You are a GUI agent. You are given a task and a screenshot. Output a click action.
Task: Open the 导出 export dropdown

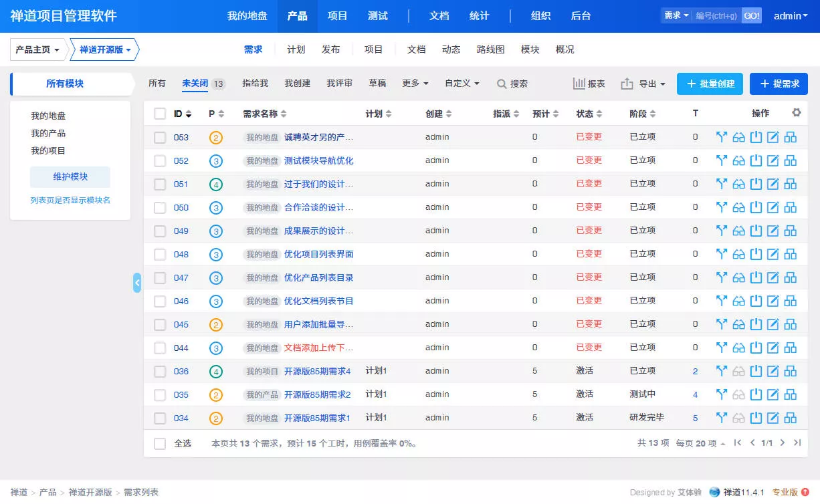coord(643,84)
